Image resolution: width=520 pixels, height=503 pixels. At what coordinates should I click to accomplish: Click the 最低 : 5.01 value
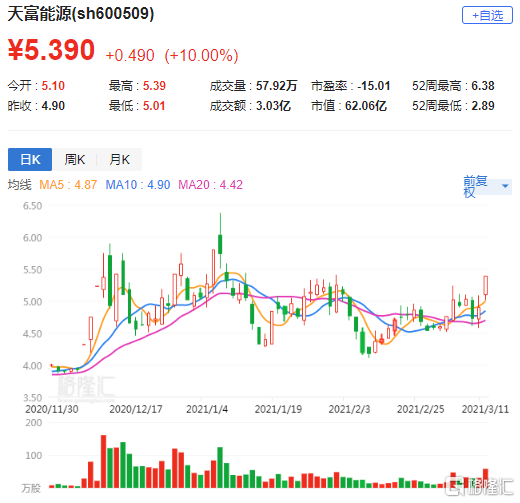point(137,106)
